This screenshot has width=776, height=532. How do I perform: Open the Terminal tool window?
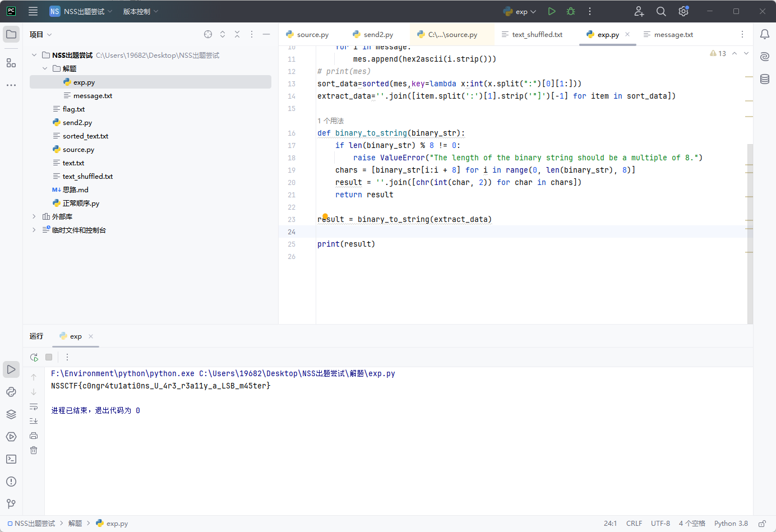point(11,459)
